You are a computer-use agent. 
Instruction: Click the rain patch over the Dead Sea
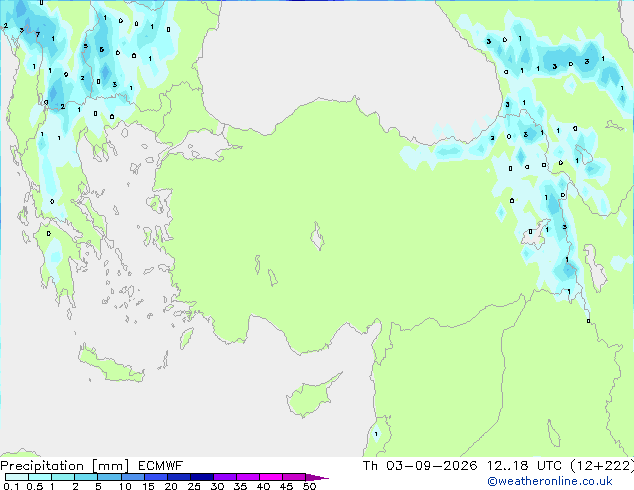376,434
